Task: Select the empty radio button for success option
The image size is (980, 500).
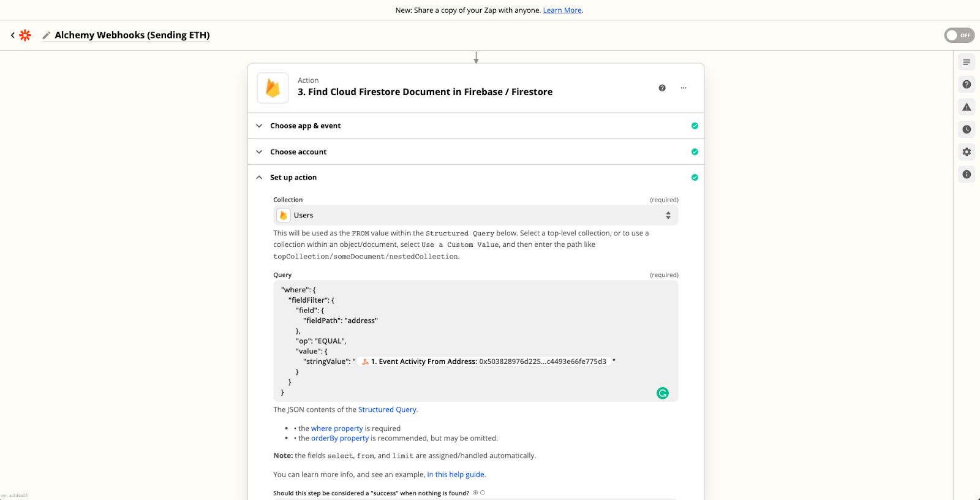Action: 483,493
